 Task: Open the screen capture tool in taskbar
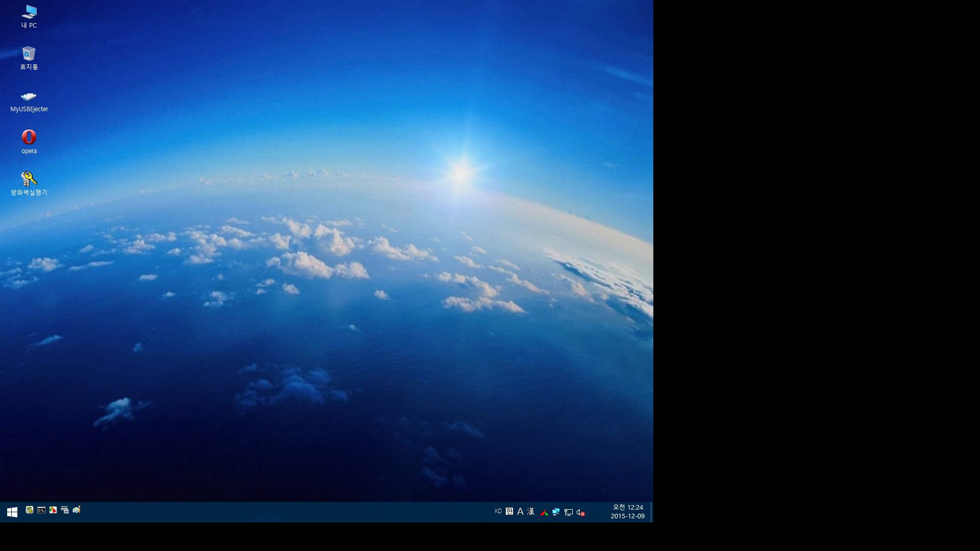[65, 510]
